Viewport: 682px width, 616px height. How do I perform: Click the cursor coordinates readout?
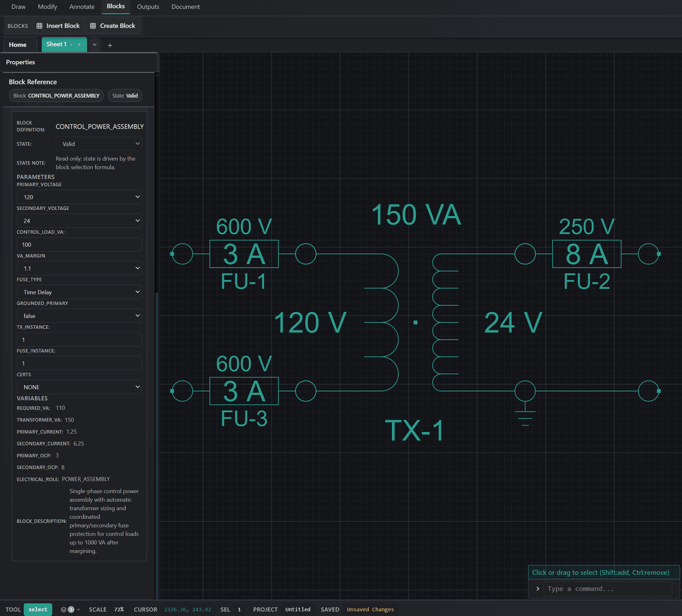tap(187, 610)
